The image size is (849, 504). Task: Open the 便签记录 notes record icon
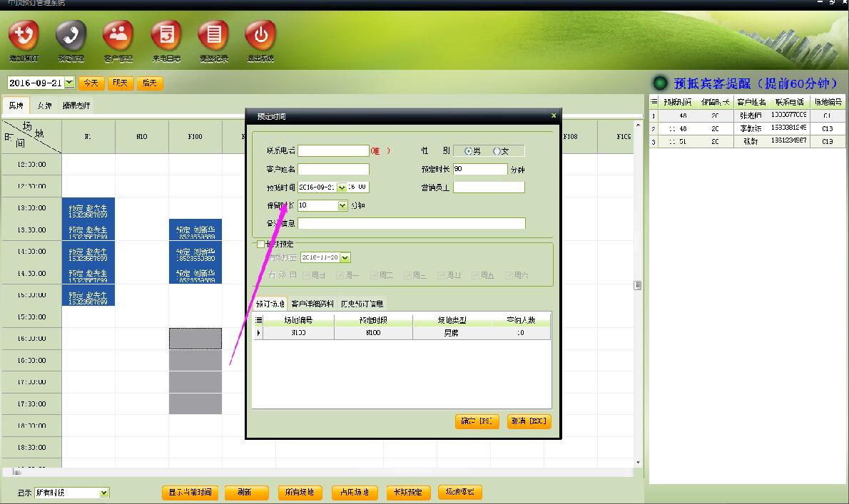[x=213, y=36]
